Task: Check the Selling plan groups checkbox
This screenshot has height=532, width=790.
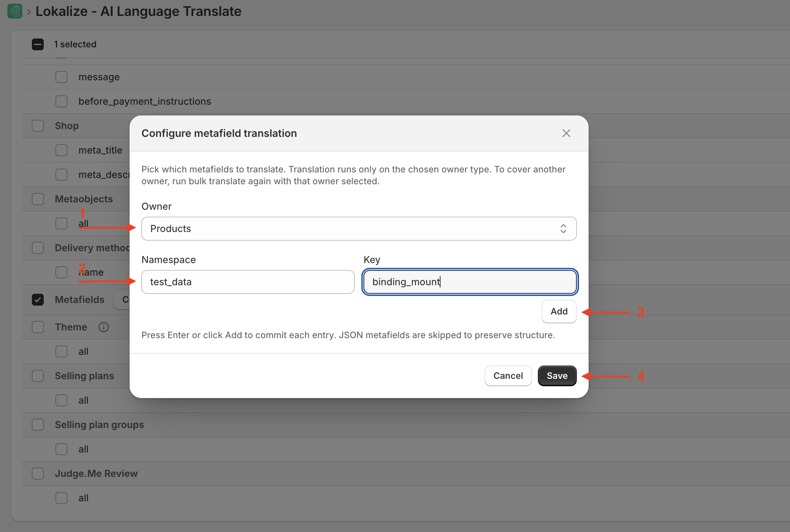Action: point(38,425)
